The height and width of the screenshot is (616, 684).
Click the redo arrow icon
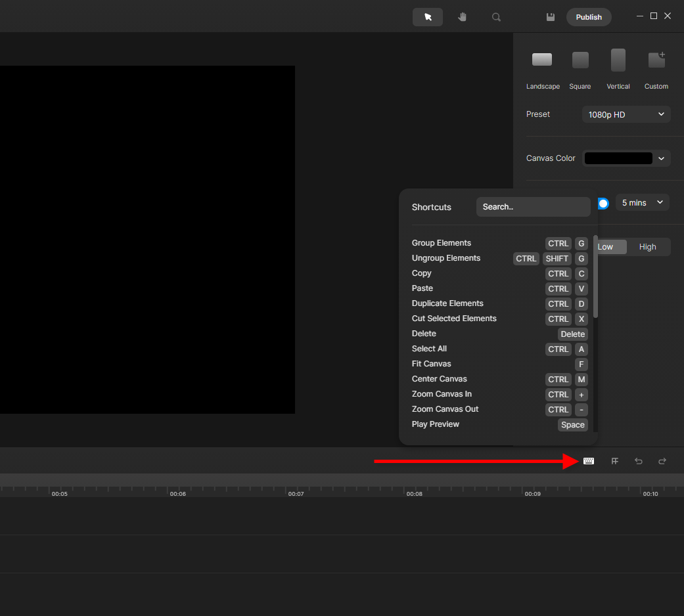662,461
